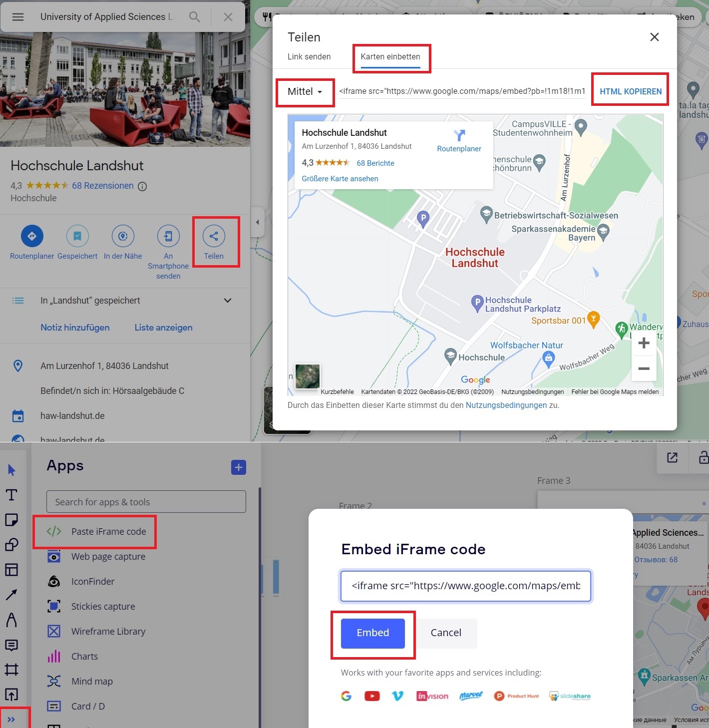709x728 pixels.
Task: Open Liste anzeigen link
Action: 163,328
